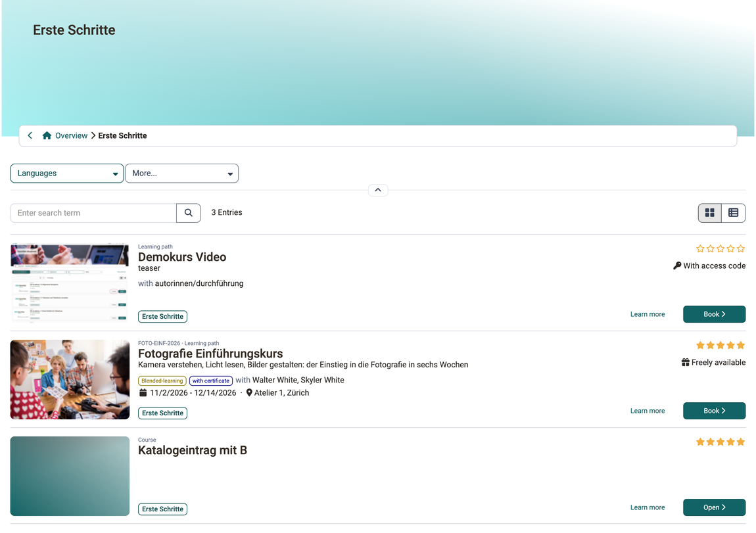The height and width of the screenshot is (533, 756).
Task: Open the Languages filter dropdown
Action: pyautogui.click(x=67, y=174)
